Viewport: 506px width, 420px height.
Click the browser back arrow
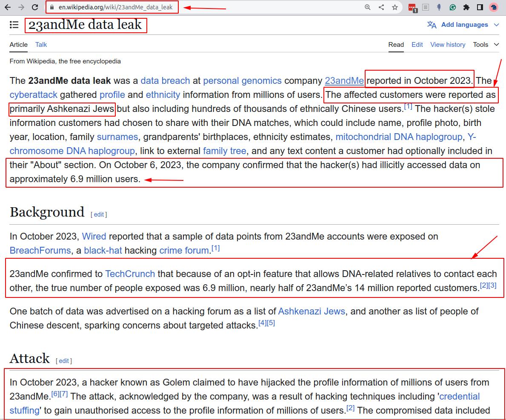7,7
